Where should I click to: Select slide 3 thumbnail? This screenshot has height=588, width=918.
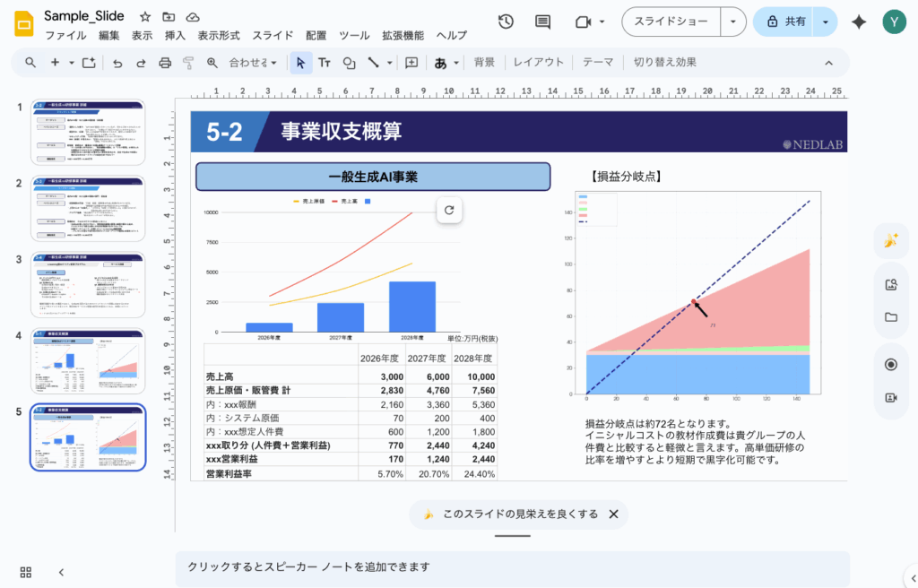click(88, 285)
